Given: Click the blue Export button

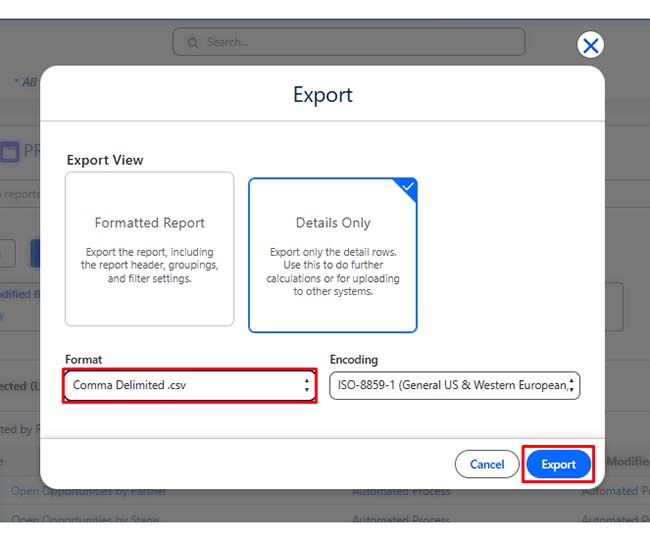Looking at the screenshot, I should pyautogui.click(x=558, y=464).
